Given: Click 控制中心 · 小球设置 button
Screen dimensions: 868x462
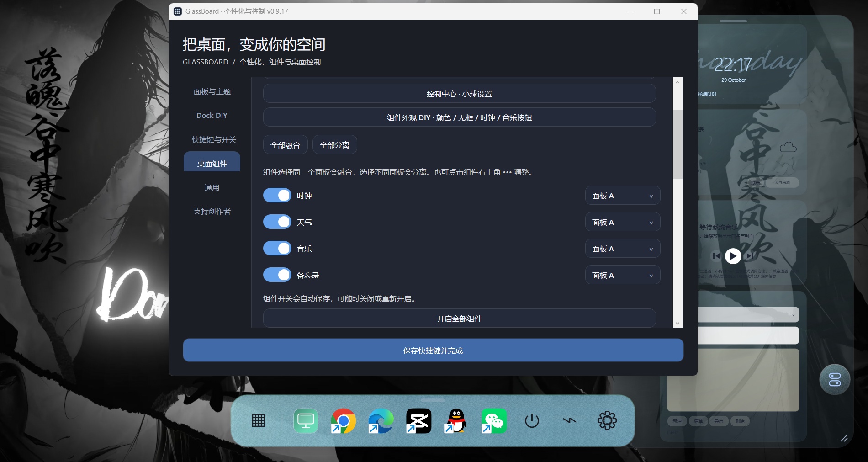Looking at the screenshot, I should point(459,94).
